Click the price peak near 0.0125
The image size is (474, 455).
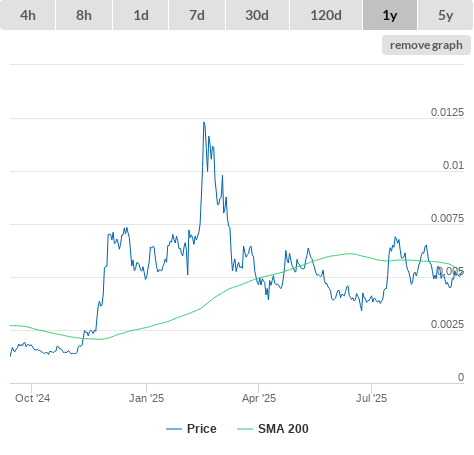204,122
